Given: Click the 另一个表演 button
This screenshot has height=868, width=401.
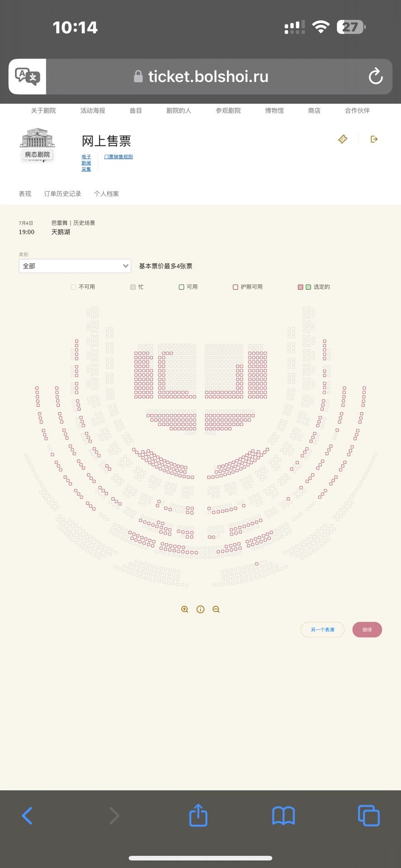Looking at the screenshot, I should click(322, 630).
